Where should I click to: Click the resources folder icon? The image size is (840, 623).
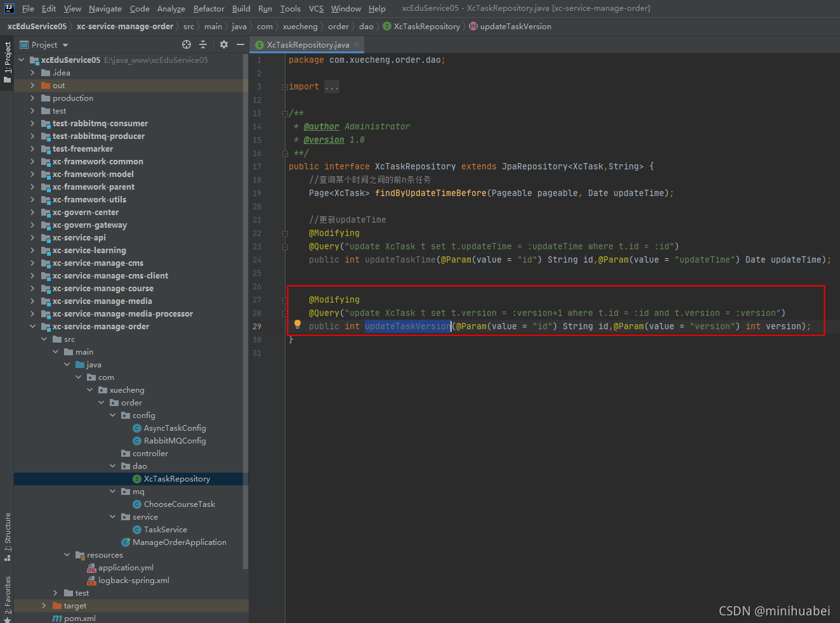coord(80,555)
